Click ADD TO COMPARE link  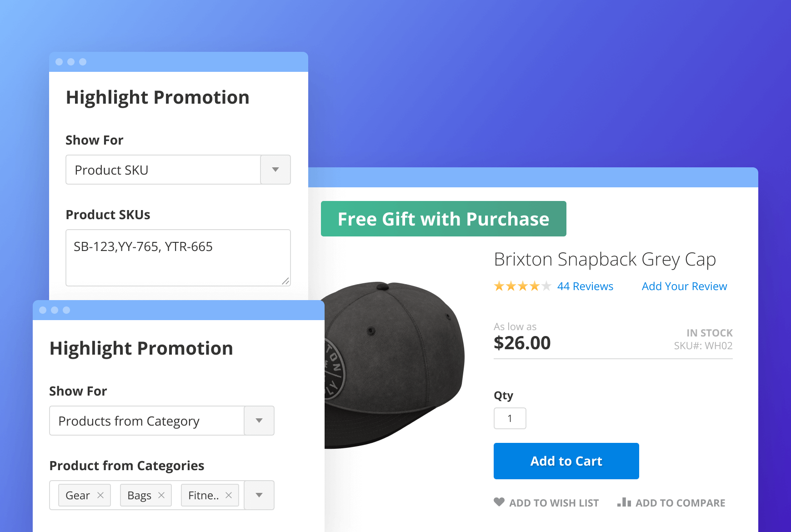click(x=680, y=503)
